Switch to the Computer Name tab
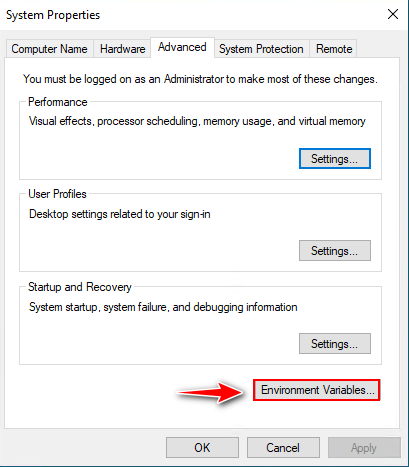409x467 pixels. (49, 49)
